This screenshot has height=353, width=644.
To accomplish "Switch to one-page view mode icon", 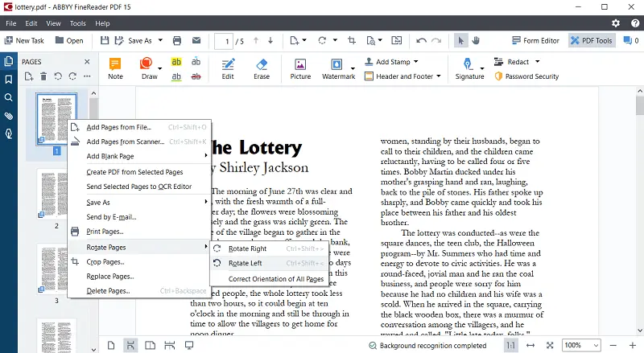I will (111, 345).
